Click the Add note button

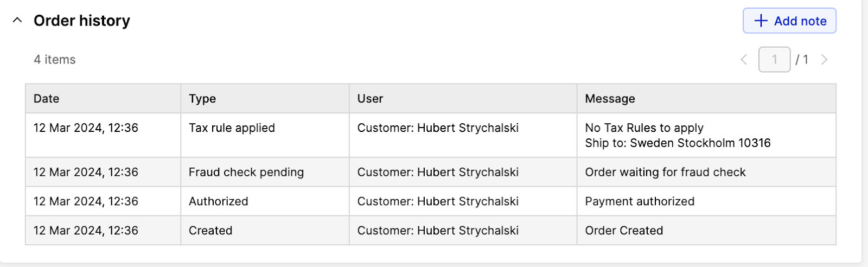tap(789, 21)
